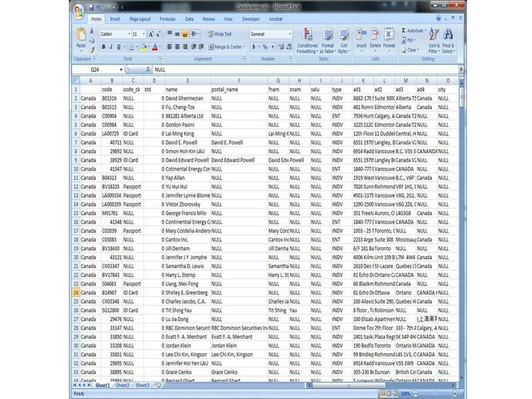This screenshot has height=399, width=532.
Task: Switch to the Data tab
Action: point(189,19)
